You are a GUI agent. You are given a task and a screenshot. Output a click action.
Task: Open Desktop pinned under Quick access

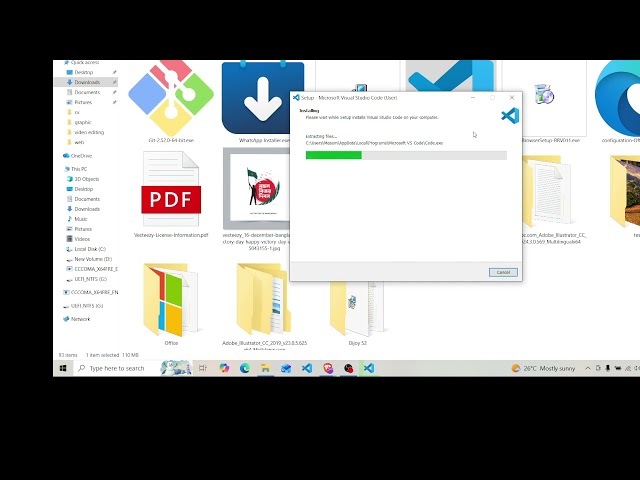[84, 72]
